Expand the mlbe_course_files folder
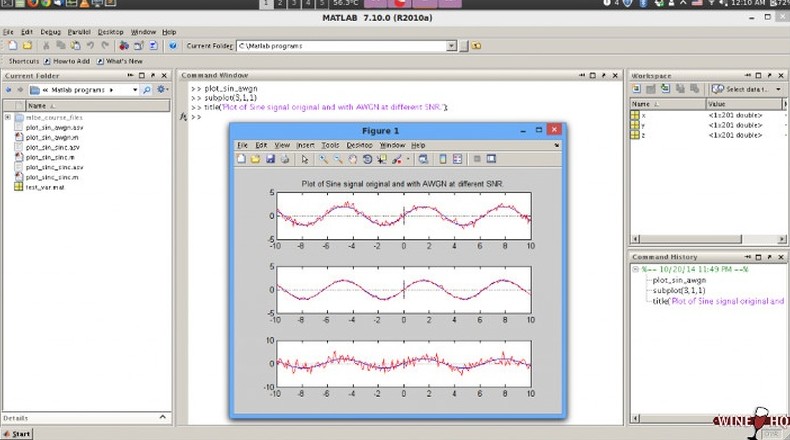 click(x=8, y=117)
